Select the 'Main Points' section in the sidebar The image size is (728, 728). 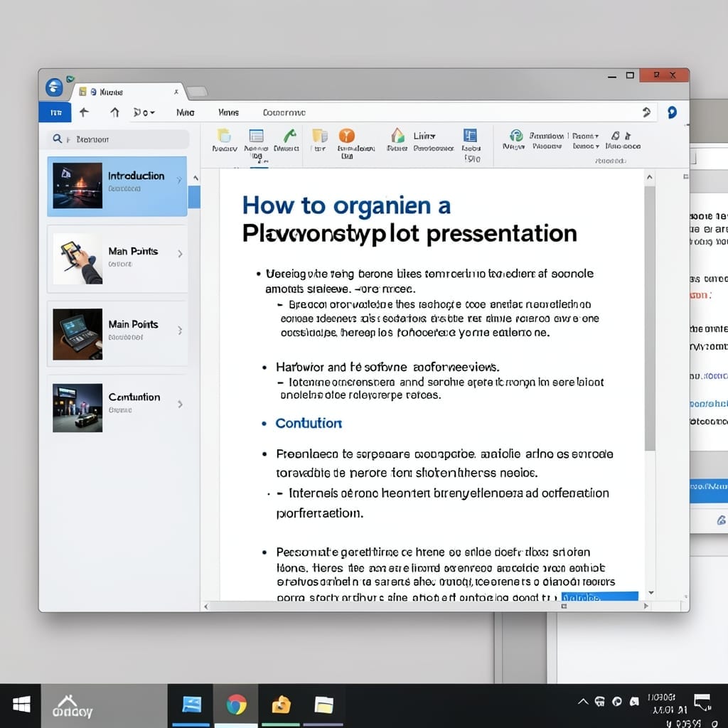117,334
